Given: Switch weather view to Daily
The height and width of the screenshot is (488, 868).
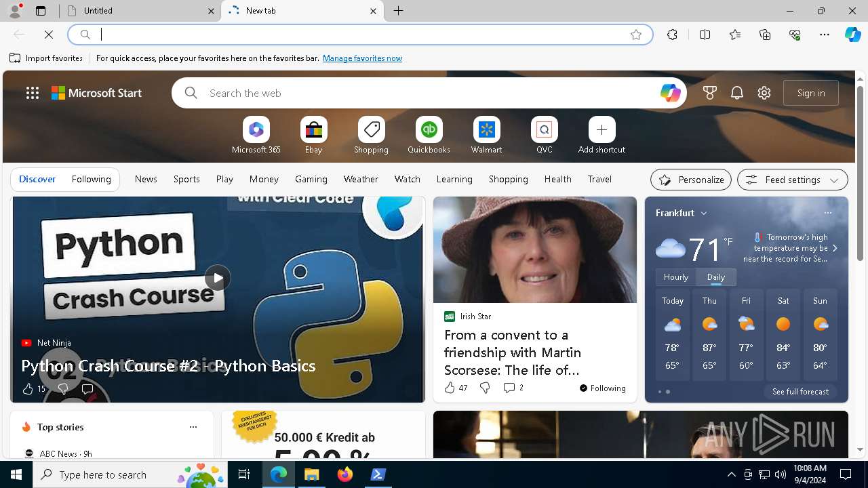Looking at the screenshot, I should click(x=716, y=277).
